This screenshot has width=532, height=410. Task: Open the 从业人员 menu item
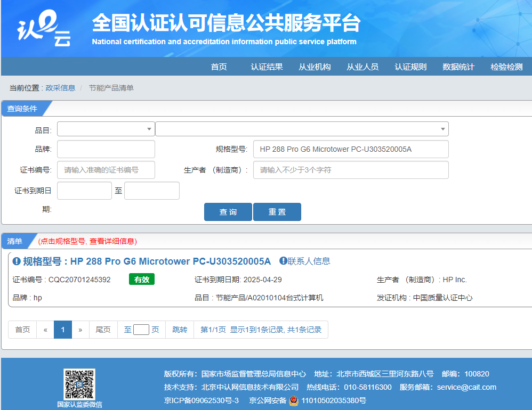(362, 67)
